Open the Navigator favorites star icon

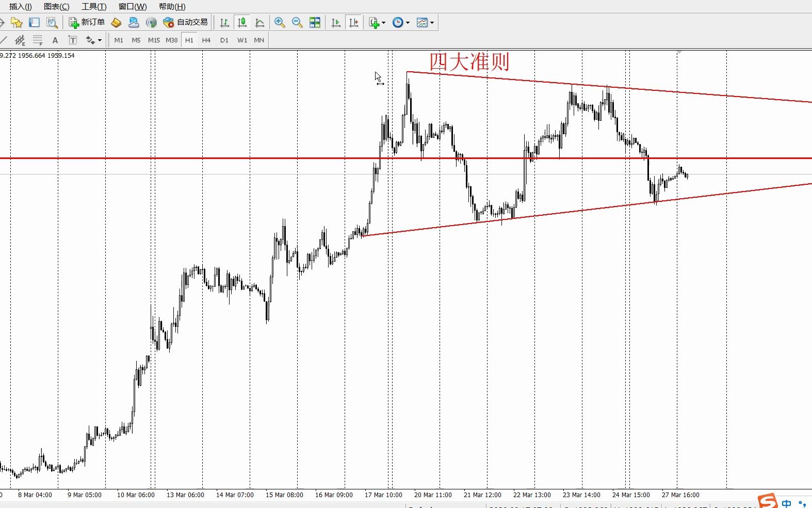[17, 23]
